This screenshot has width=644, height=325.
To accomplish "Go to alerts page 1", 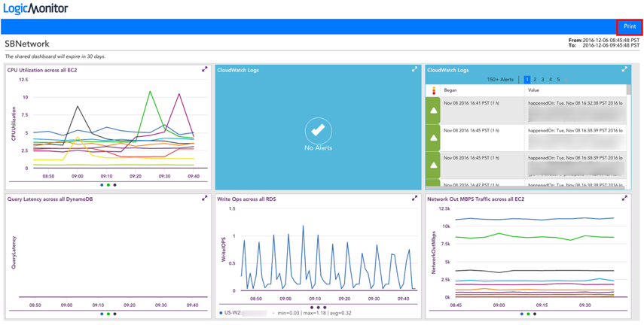I will [x=527, y=80].
